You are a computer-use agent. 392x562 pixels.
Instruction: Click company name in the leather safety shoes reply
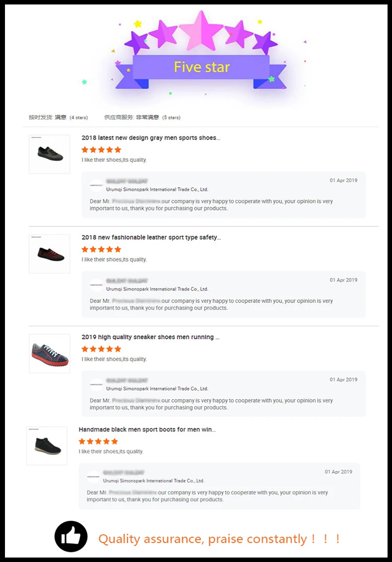pyautogui.click(x=157, y=289)
